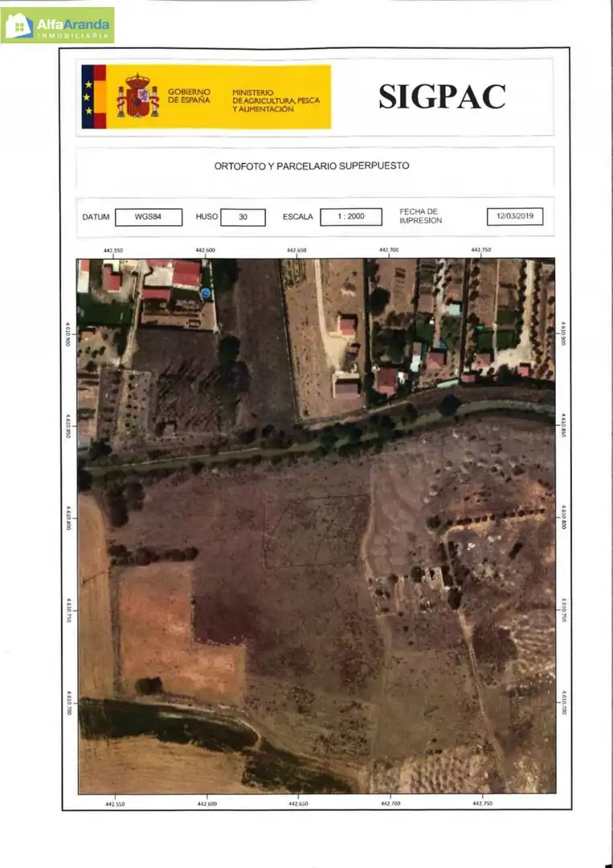Click right axis coordinate 4.610.850
613x868 pixels.
coord(562,424)
